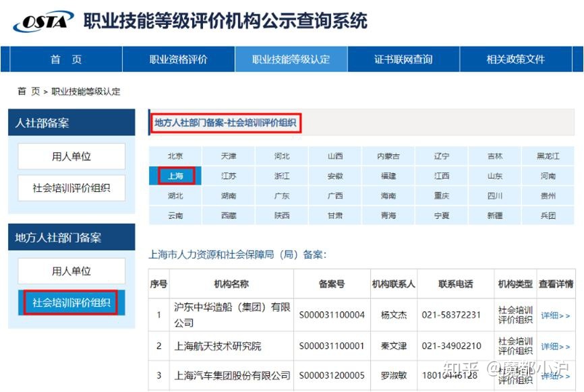Click contact name 罗淑敏
The width and height of the screenshot is (584, 392).
point(394,376)
